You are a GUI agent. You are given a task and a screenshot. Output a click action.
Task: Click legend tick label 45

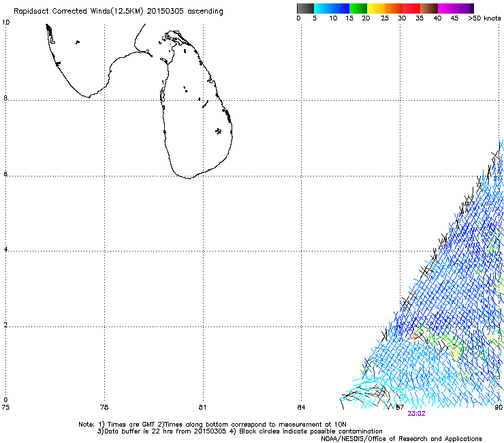(x=454, y=18)
